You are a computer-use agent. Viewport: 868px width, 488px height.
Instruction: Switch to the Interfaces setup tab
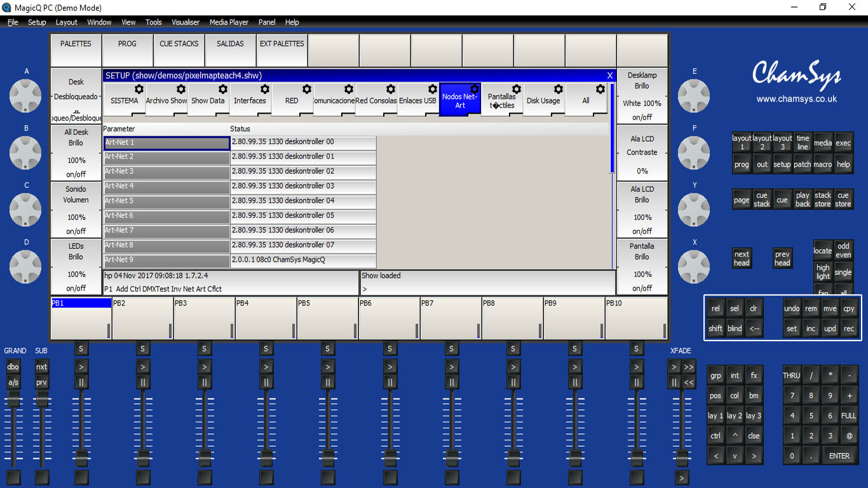pos(250,100)
